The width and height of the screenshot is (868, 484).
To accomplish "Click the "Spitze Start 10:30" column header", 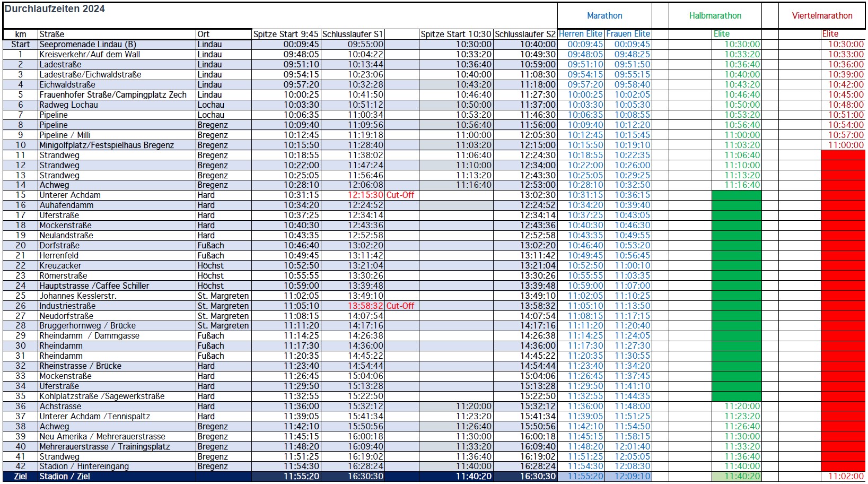I will tap(455, 34).
